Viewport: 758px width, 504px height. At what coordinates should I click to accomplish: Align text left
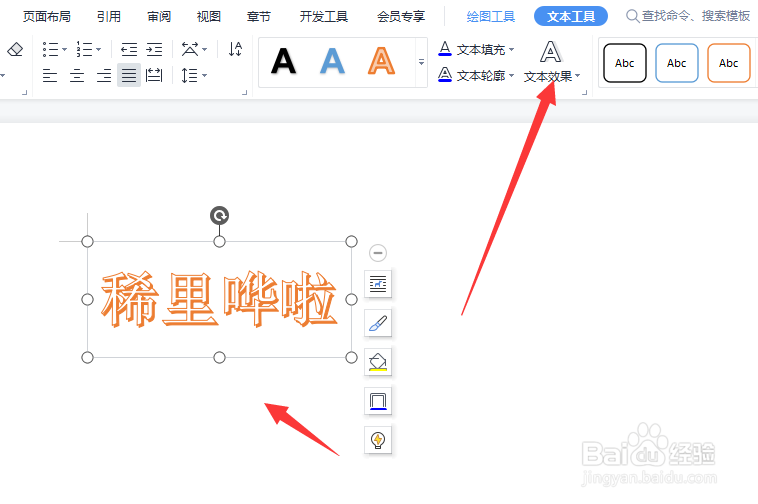[50, 75]
